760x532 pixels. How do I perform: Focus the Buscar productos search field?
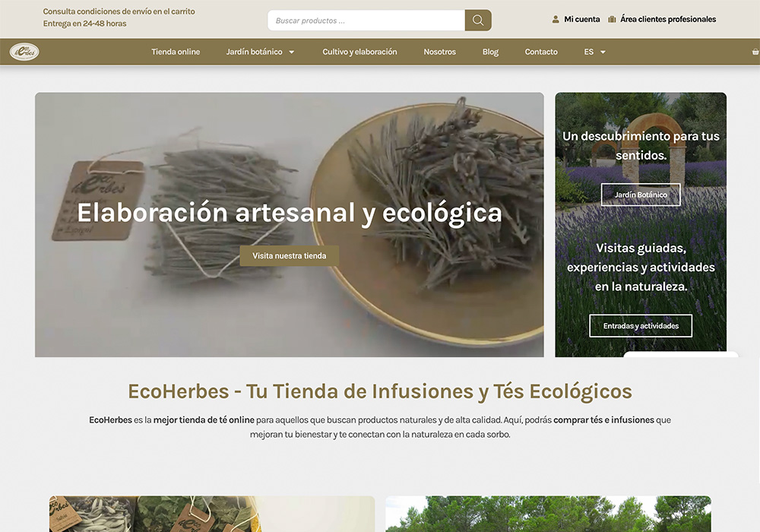(x=366, y=21)
